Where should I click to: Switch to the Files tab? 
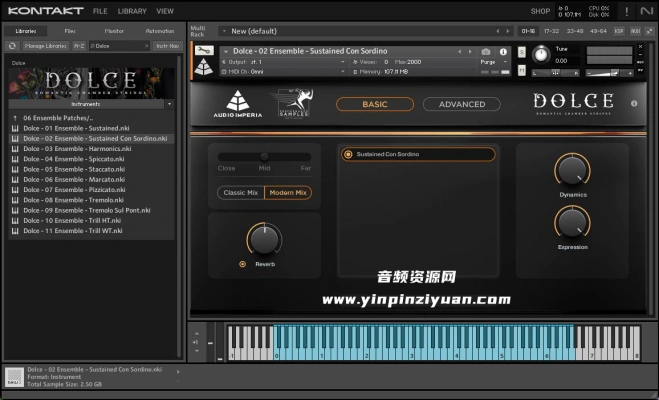pos(70,31)
